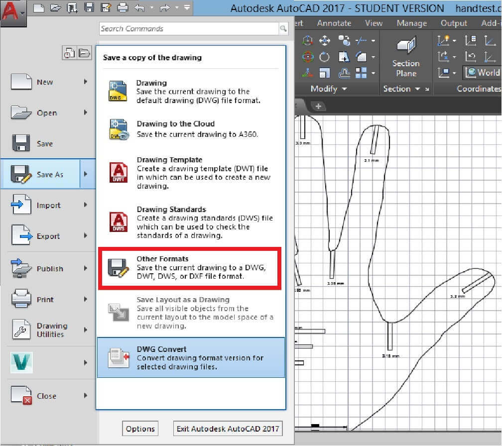Choose Other Formats save option
This screenshot has width=504, height=446.
pyautogui.click(x=190, y=268)
